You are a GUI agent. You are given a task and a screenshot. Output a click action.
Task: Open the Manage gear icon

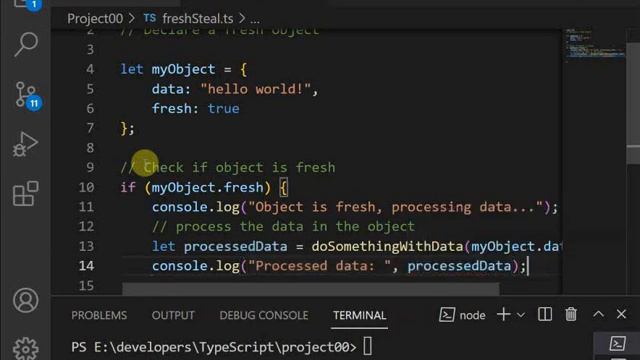(x=26, y=348)
